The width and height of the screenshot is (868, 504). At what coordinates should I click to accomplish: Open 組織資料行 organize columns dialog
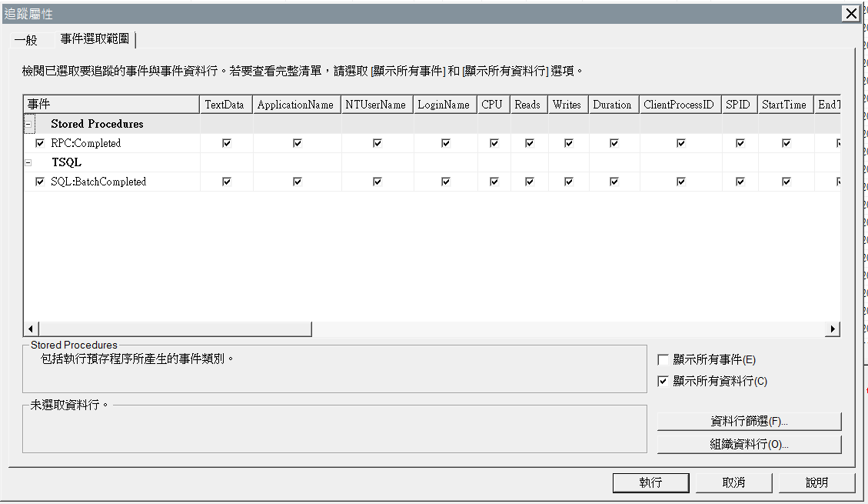749,444
